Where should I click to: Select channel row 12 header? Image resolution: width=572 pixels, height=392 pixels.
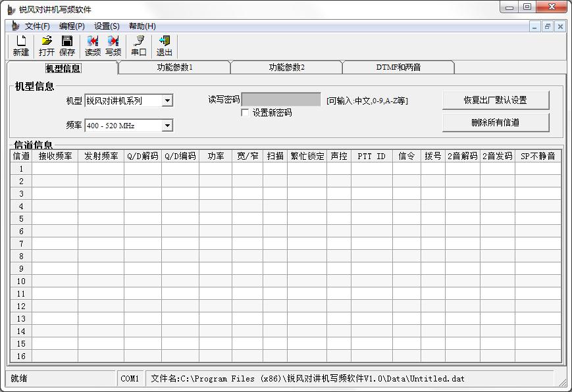click(x=21, y=306)
